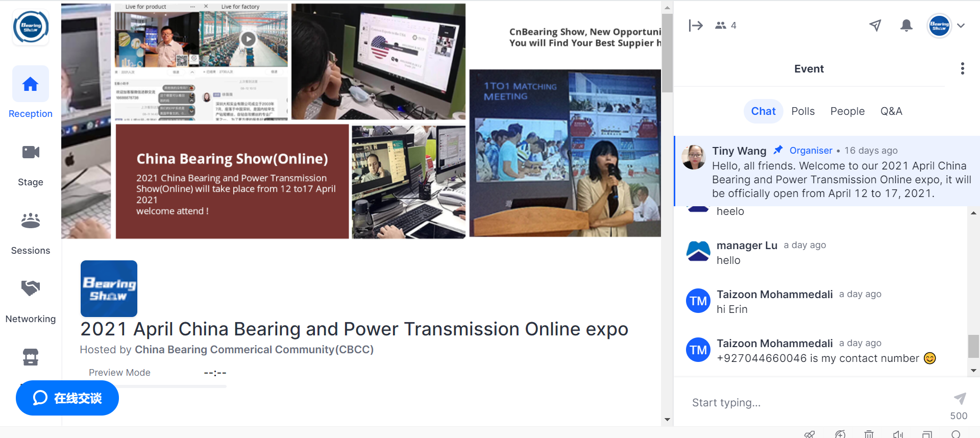Viewport: 980px width, 438px height.
Task: View attendee count people icon
Action: point(721,26)
